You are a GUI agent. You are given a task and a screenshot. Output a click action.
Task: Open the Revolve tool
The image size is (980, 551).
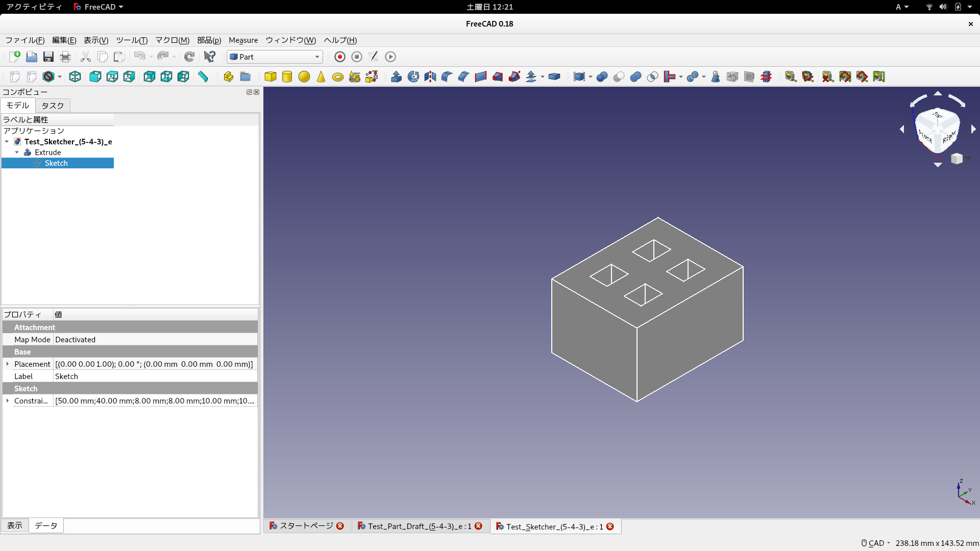click(413, 77)
